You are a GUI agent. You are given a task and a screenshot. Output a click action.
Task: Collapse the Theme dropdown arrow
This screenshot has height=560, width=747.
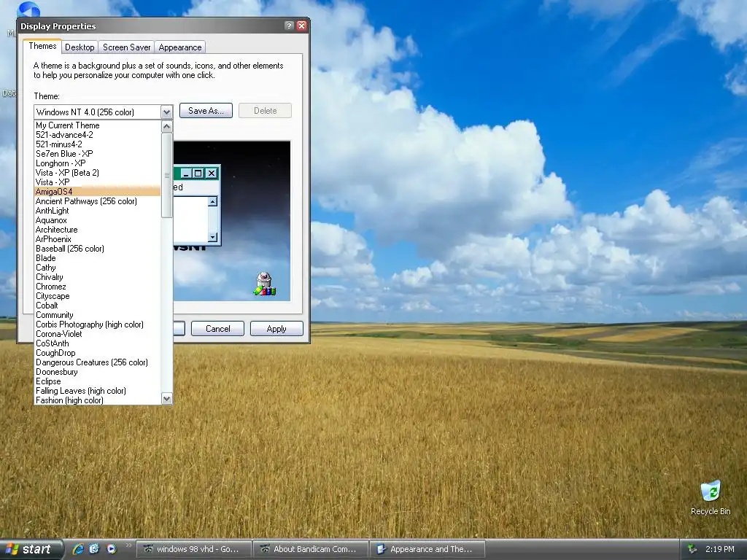pos(166,112)
